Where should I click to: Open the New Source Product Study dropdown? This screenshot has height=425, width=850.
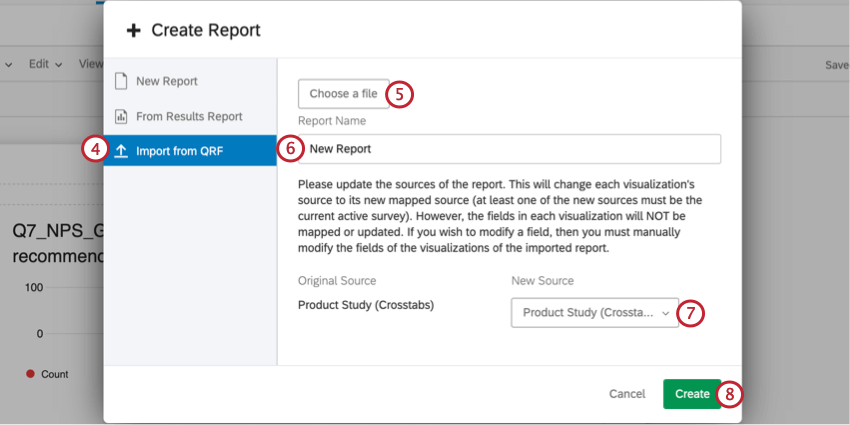(585, 313)
